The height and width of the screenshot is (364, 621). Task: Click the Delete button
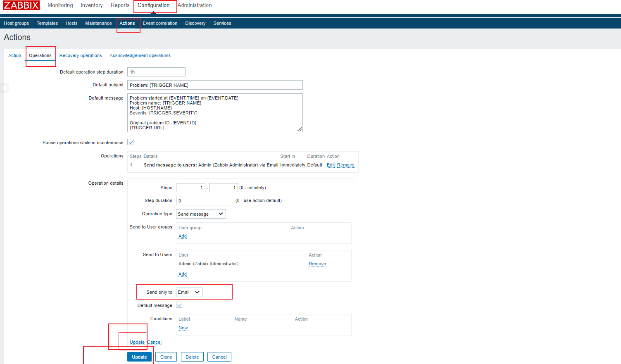[192, 357]
